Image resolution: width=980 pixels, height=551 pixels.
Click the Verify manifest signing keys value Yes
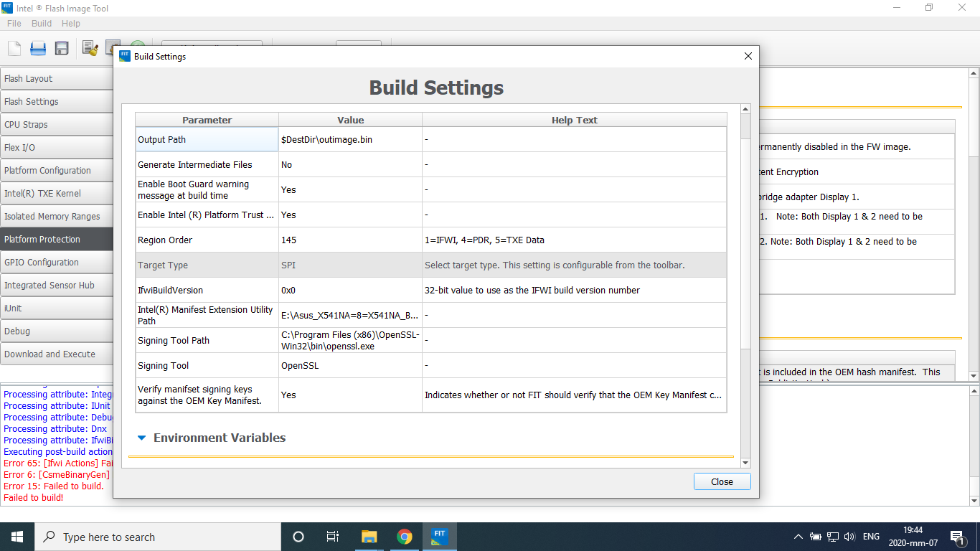(x=350, y=395)
